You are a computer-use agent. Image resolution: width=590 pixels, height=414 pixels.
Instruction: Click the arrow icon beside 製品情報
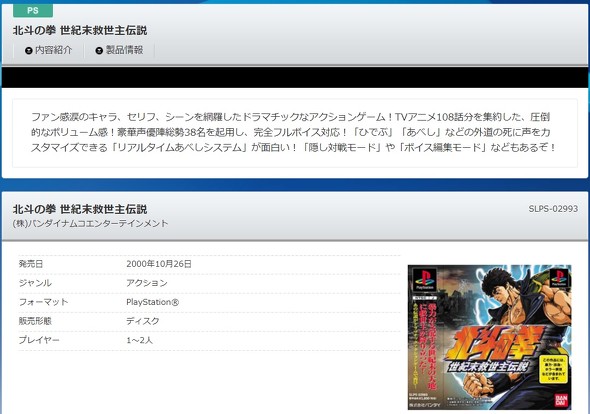[x=99, y=50]
